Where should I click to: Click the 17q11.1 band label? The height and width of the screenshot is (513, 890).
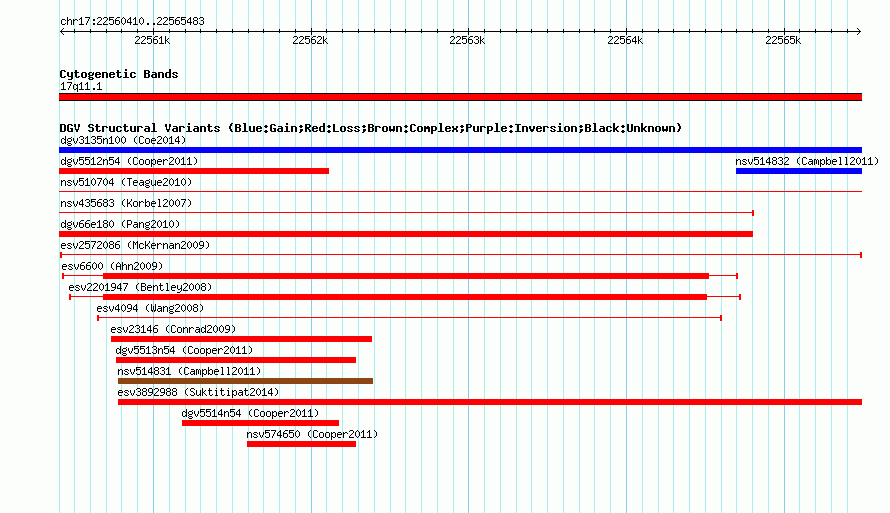click(81, 86)
